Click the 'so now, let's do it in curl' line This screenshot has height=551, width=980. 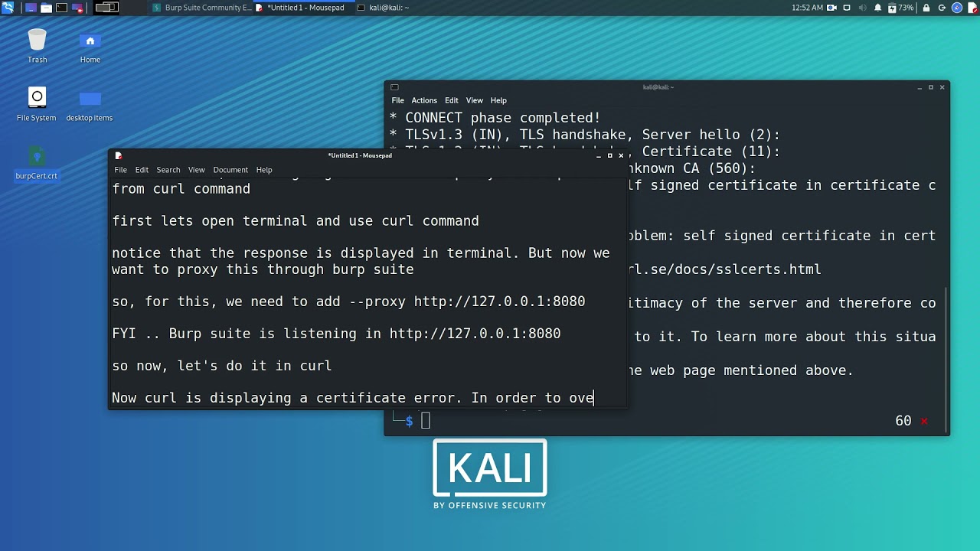click(222, 366)
